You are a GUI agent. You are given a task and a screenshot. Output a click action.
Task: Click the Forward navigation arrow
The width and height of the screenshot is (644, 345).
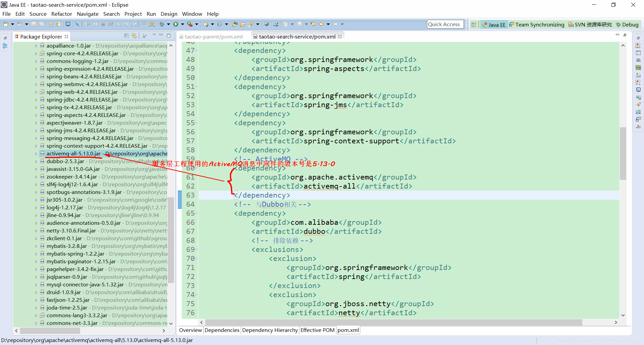pos(335,24)
